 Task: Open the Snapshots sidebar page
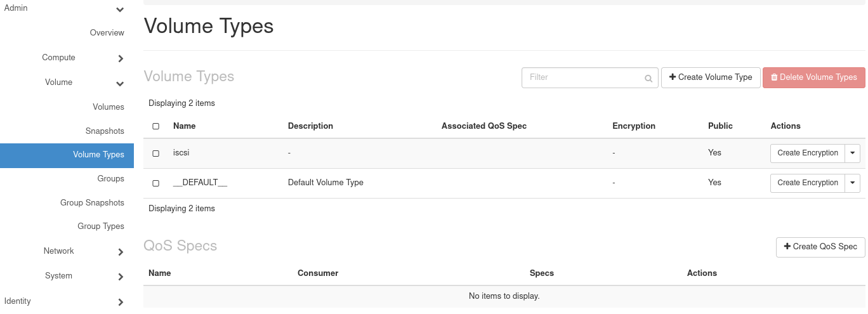click(x=105, y=131)
